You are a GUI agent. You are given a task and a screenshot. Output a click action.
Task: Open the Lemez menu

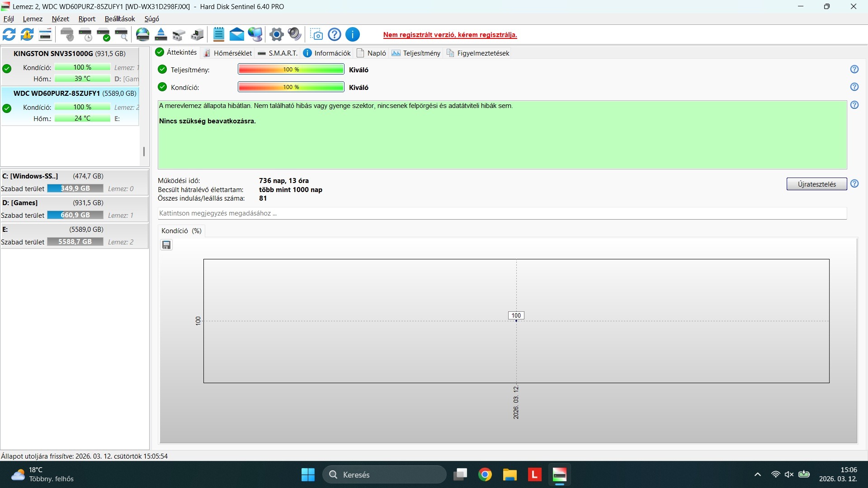[33, 19]
